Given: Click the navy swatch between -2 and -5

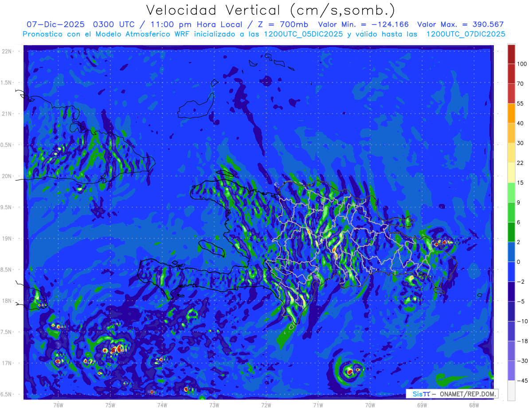Looking at the screenshot, I should point(511,291).
